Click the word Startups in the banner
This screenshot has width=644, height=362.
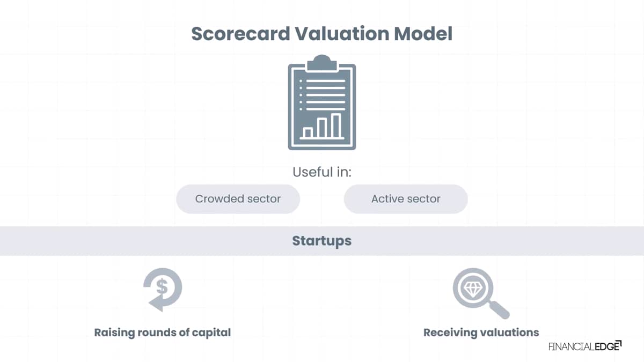click(322, 241)
